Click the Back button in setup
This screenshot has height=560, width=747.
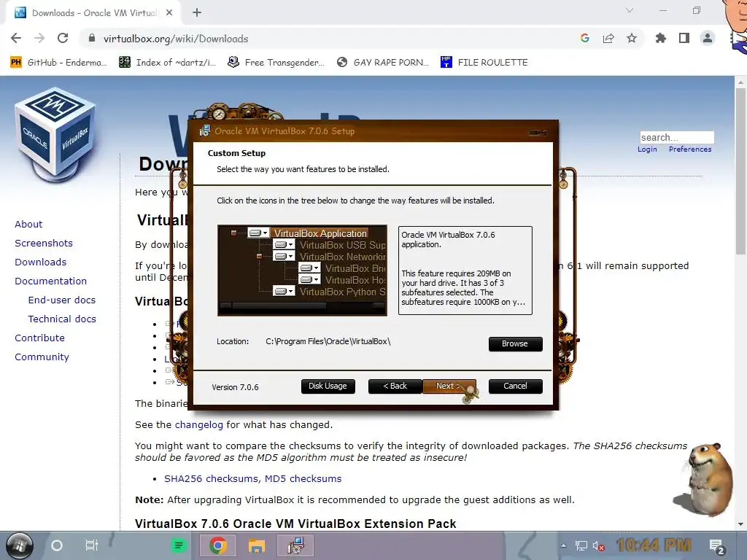tap(395, 386)
